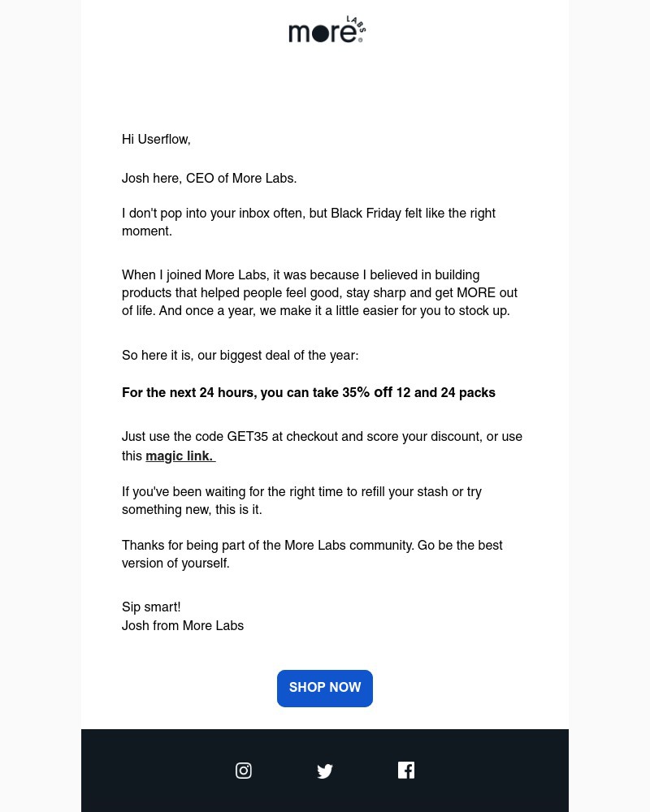Click the More Labs logo

(x=327, y=29)
